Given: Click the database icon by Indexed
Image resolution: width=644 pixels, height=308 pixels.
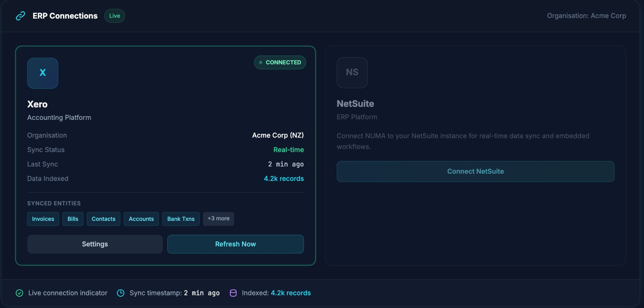Looking at the screenshot, I should coord(233,293).
